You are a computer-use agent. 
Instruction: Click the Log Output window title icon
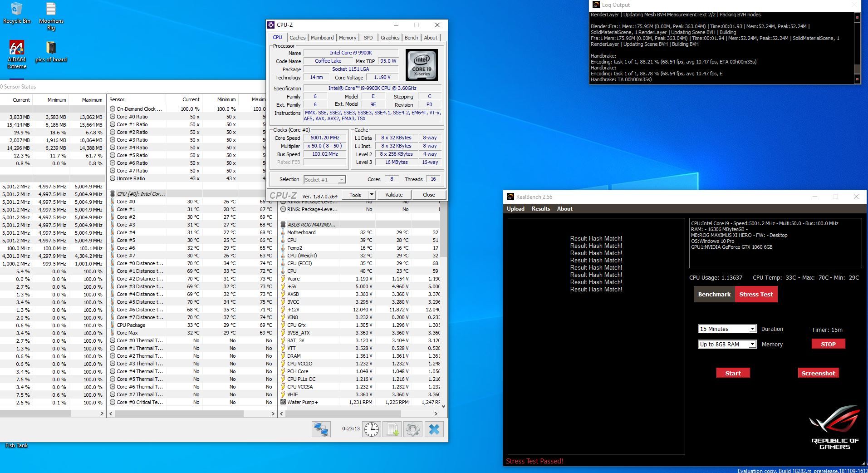[596, 5]
